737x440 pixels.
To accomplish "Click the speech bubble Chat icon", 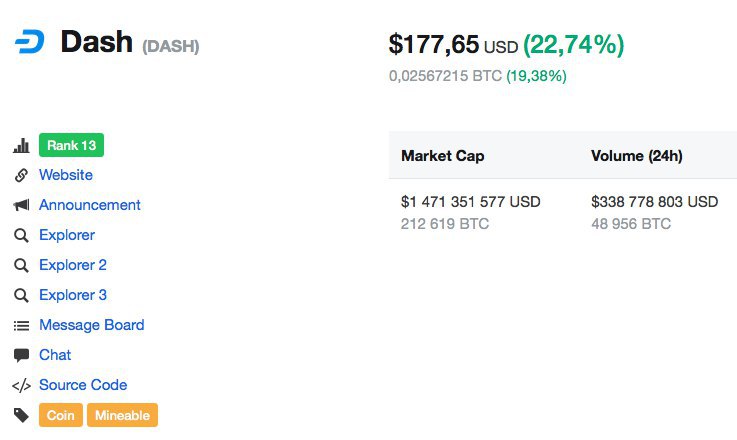I will 21,355.
